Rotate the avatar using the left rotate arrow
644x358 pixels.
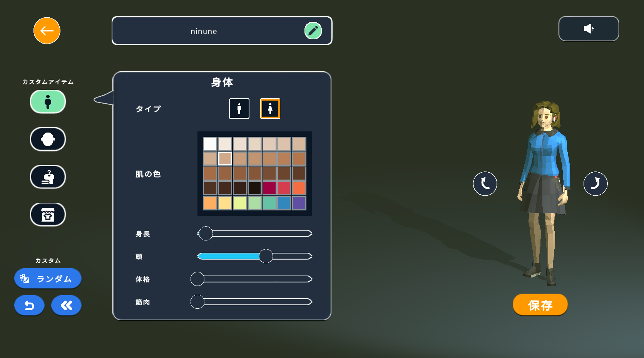tap(485, 184)
